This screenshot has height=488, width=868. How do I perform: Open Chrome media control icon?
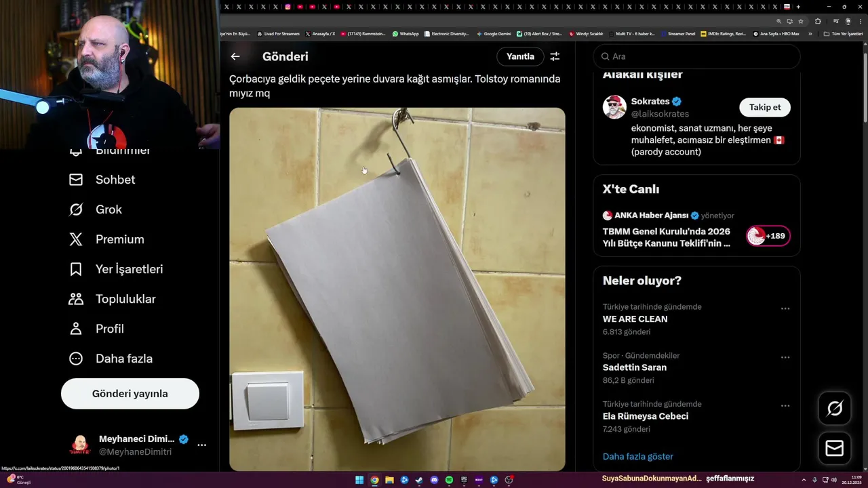(836, 21)
